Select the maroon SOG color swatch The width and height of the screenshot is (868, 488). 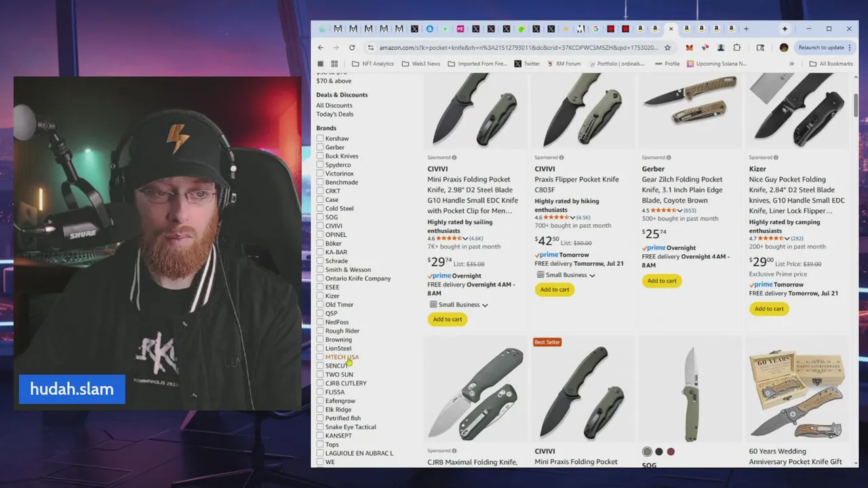(x=671, y=451)
